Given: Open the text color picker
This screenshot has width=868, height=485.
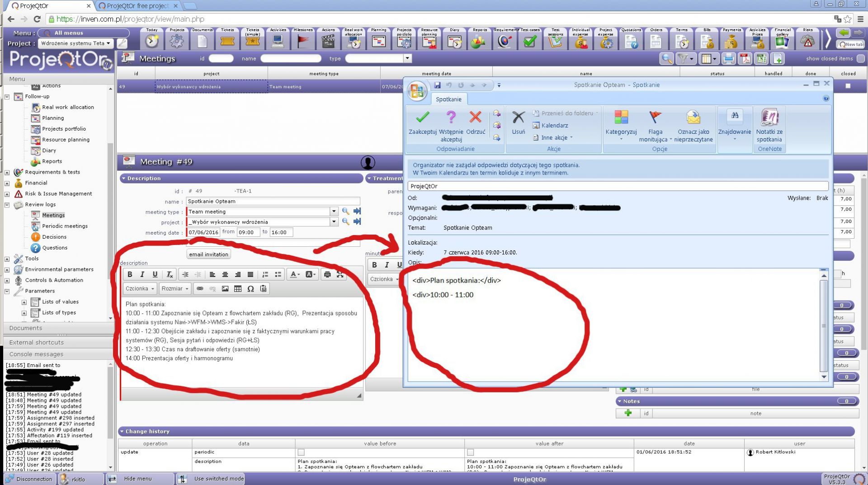Looking at the screenshot, I should pos(295,274).
